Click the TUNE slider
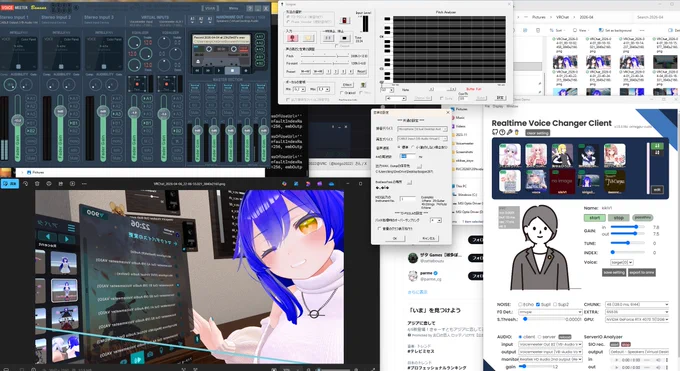This screenshot has height=371, width=680. tap(628, 243)
